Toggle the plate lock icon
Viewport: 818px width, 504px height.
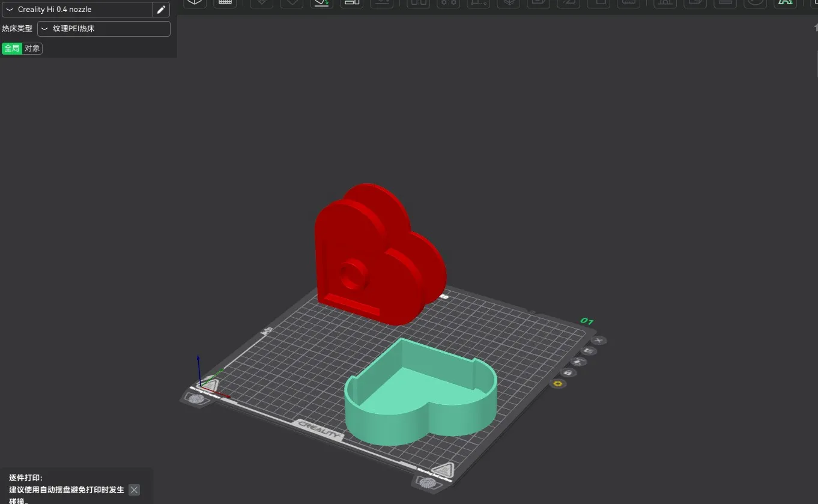[x=568, y=372]
